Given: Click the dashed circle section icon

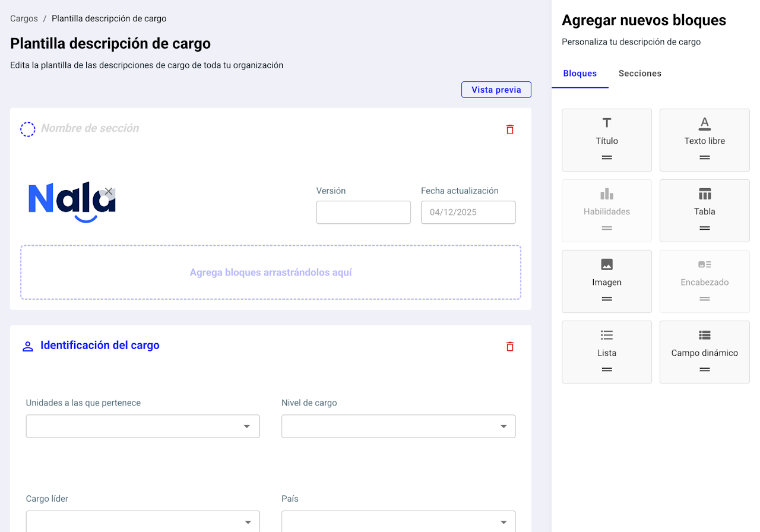Looking at the screenshot, I should (28, 129).
